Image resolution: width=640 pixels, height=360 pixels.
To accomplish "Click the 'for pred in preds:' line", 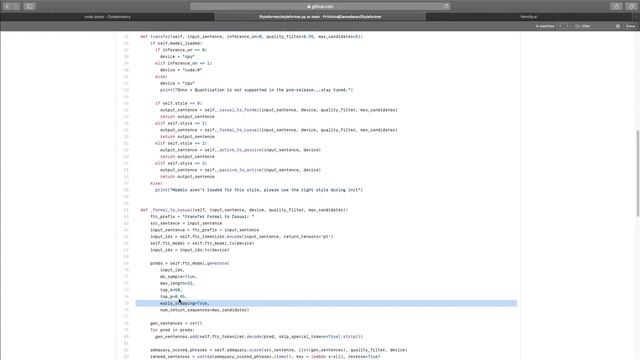I will coord(172,330).
